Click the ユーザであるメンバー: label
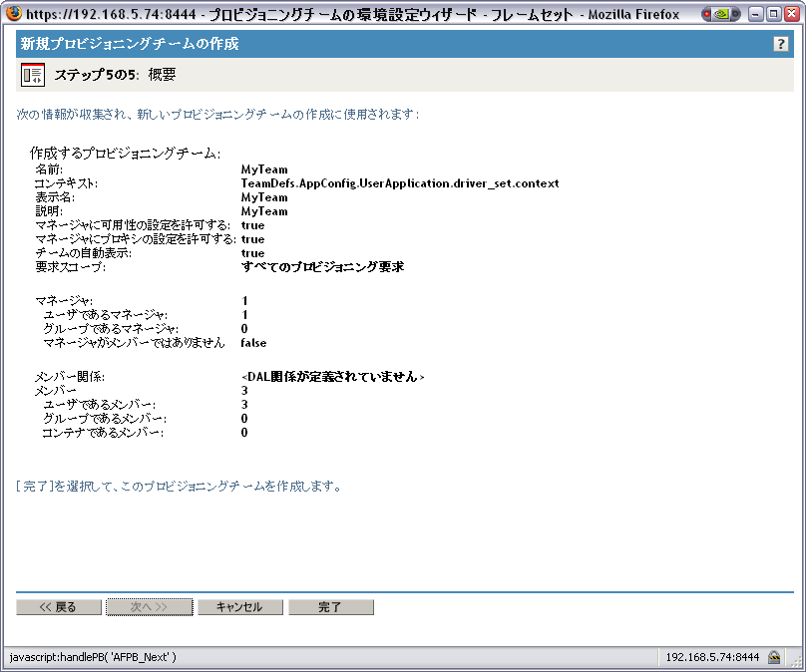Screen dimensions: 806x672 click(x=99, y=405)
